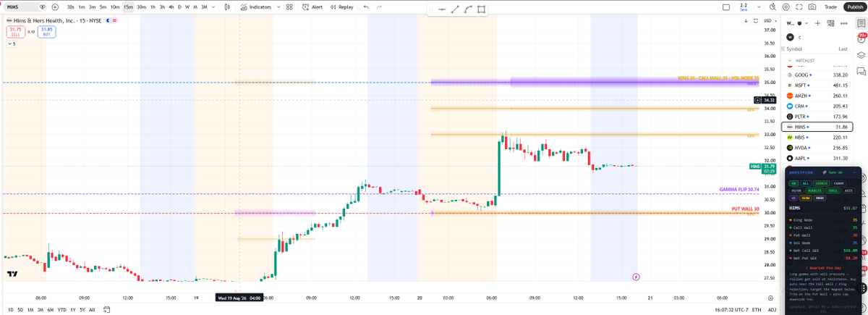The width and height of the screenshot is (868, 315).
Task: Select the trend line drawing tool
Action: tap(455, 10)
